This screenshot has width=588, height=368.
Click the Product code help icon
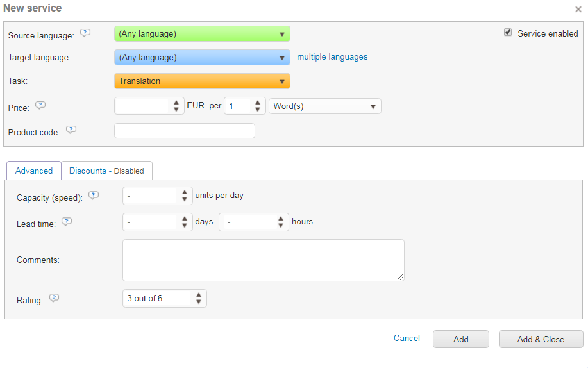(71, 130)
